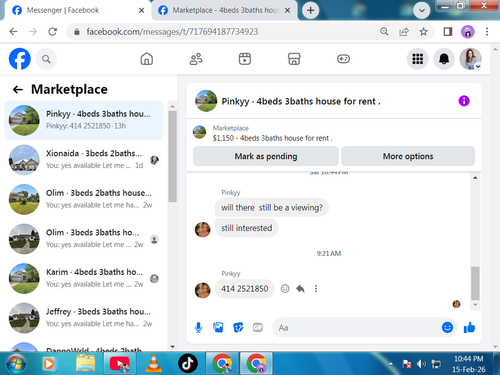The height and width of the screenshot is (375, 500).
Task: Open the zoom magnifier in address bar
Action: tap(384, 32)
